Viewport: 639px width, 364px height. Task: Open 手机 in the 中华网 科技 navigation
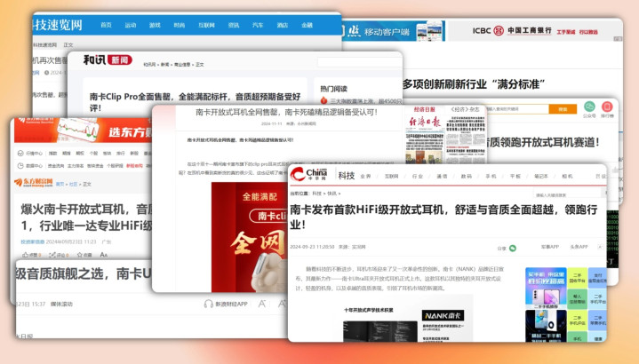pos(491,177)
